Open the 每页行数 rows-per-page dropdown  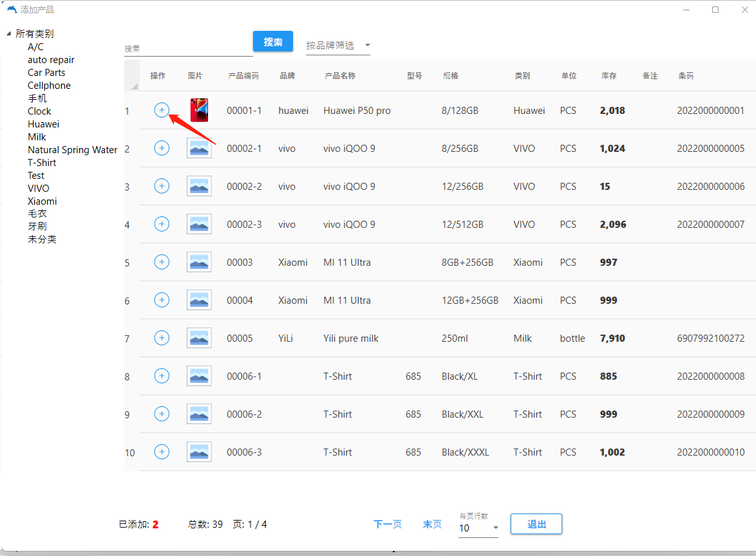click(478, 528)
